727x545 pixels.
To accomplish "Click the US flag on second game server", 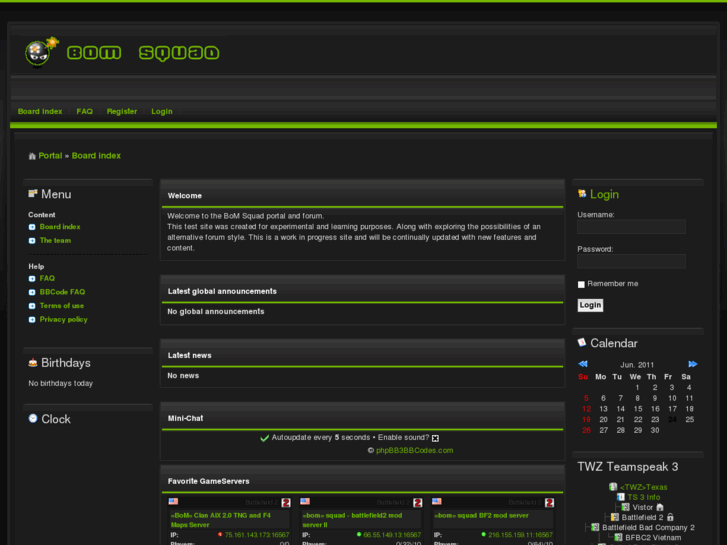I will pyautogui.click(x=305, y=502).
